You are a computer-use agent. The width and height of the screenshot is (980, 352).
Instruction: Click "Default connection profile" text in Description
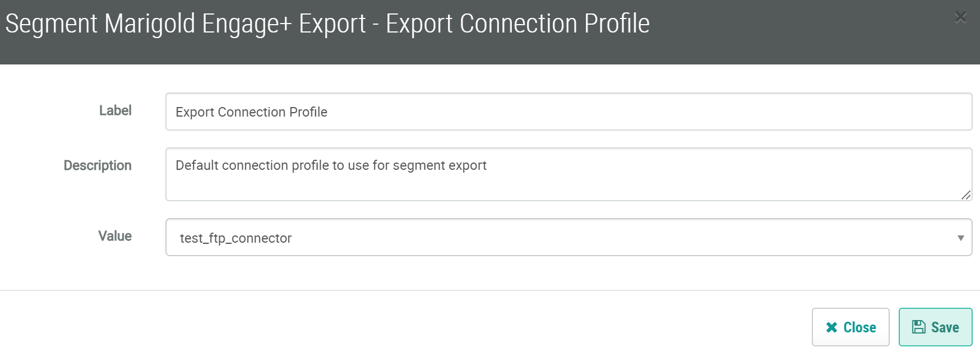(252, 166)
